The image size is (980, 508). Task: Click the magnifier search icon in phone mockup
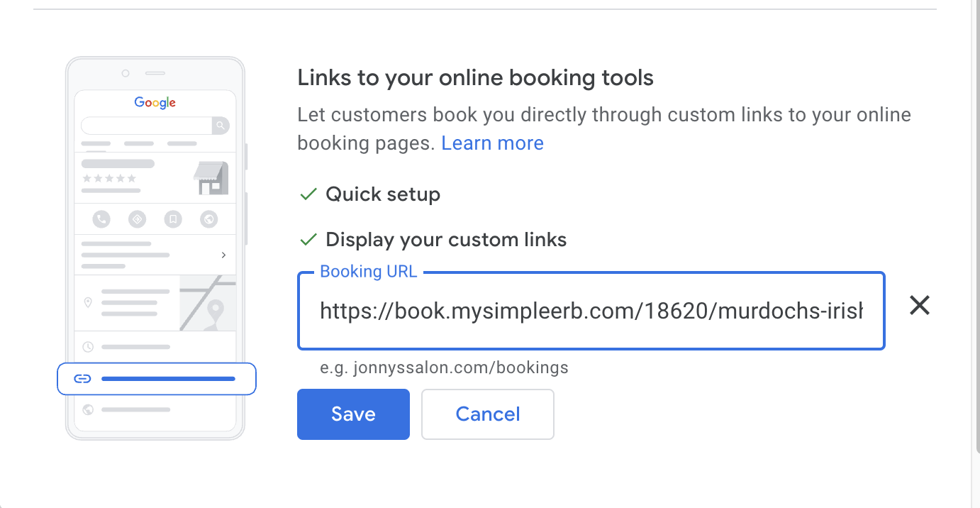tap(221, 126)
